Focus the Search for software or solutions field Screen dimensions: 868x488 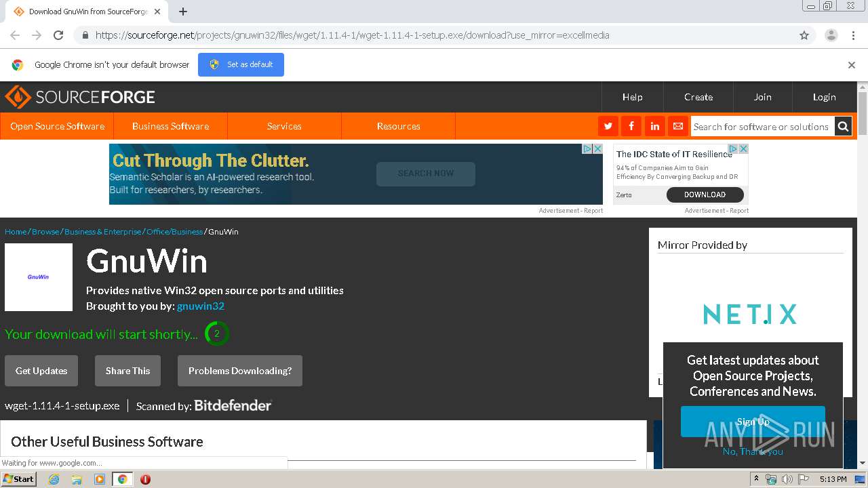pyautogui.click(x=762, y=126)
